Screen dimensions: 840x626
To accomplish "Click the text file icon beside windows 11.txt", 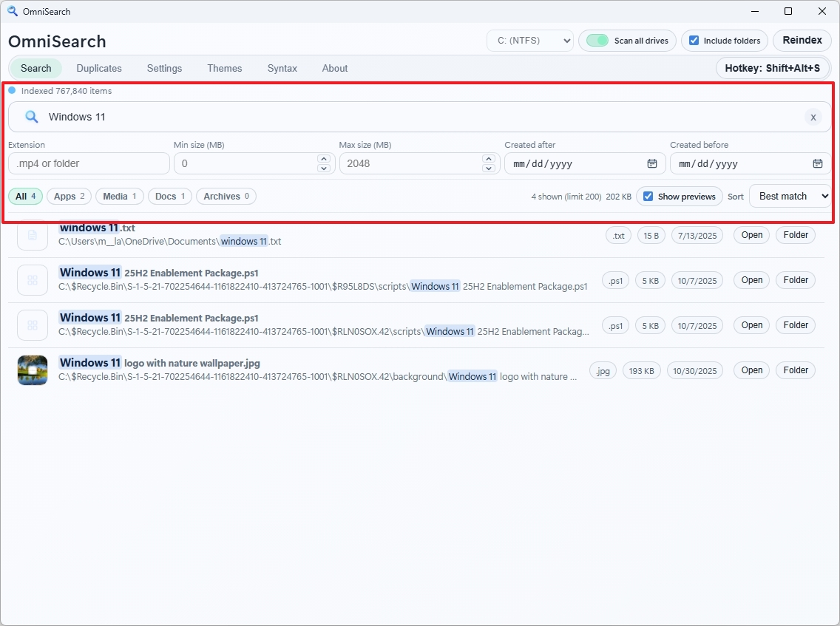I will (x=32, y=234).
